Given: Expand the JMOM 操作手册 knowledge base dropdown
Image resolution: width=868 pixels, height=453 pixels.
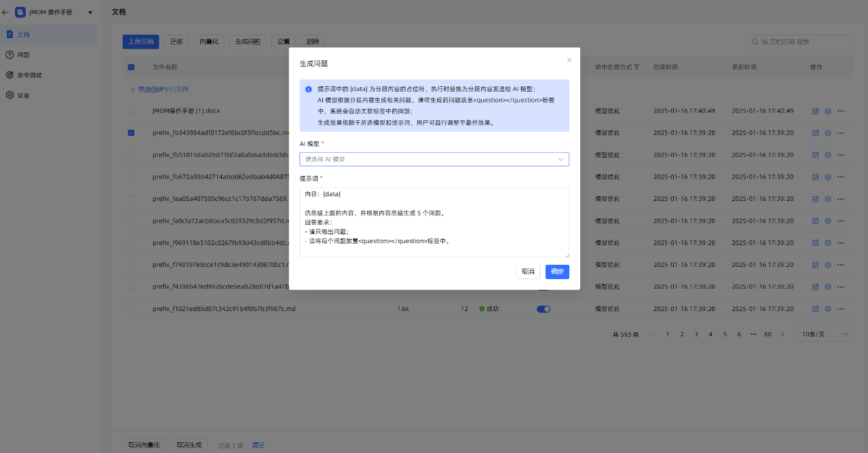Looking at the screenshot, I should coord(90,12).
